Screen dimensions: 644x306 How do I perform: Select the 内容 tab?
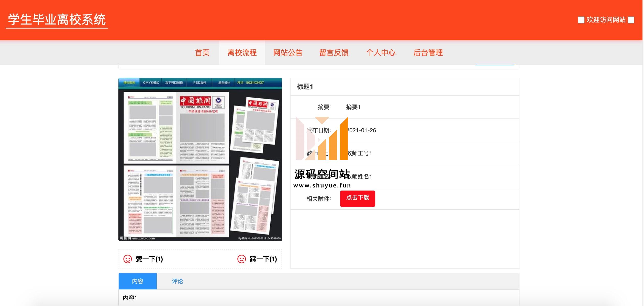coord(138,281)
